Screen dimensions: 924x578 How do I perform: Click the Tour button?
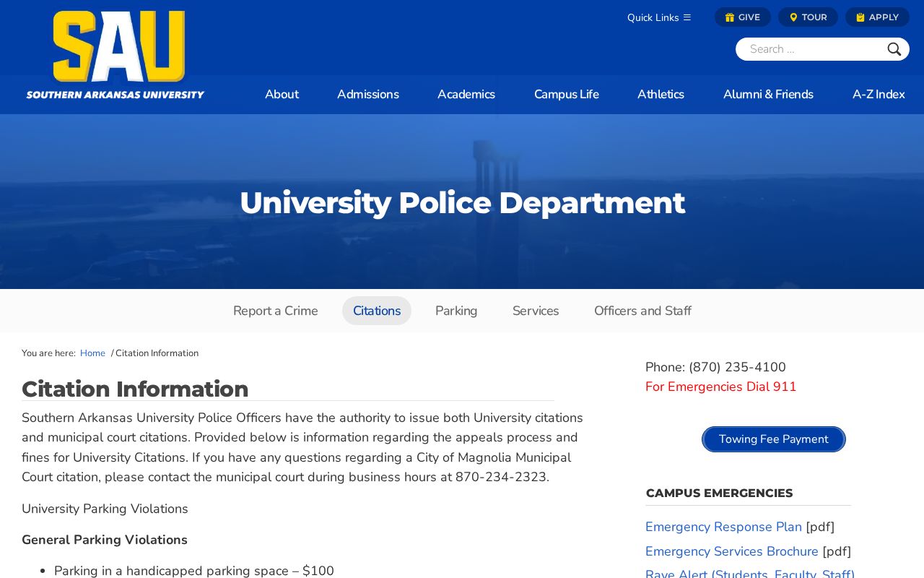coord(808,17)
